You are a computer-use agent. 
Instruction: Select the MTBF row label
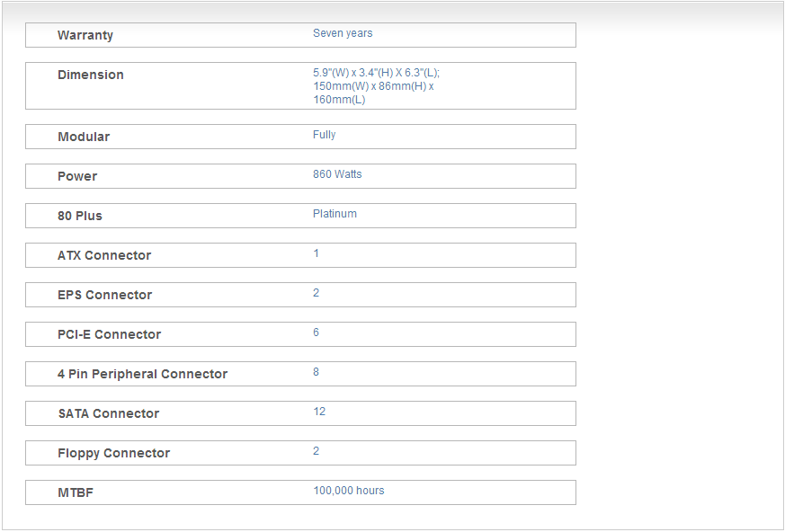click(76, 493)
